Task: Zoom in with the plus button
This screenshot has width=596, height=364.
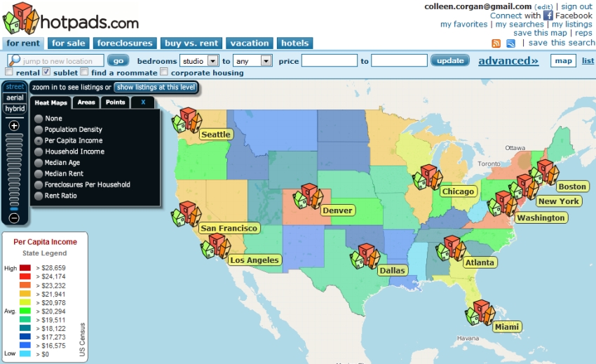Action: tap(14, 126)
